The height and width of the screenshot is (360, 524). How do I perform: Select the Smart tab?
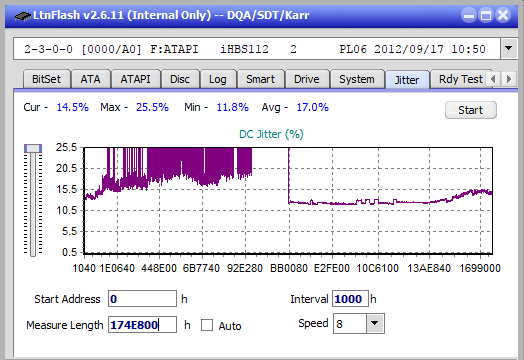[260, 79]
